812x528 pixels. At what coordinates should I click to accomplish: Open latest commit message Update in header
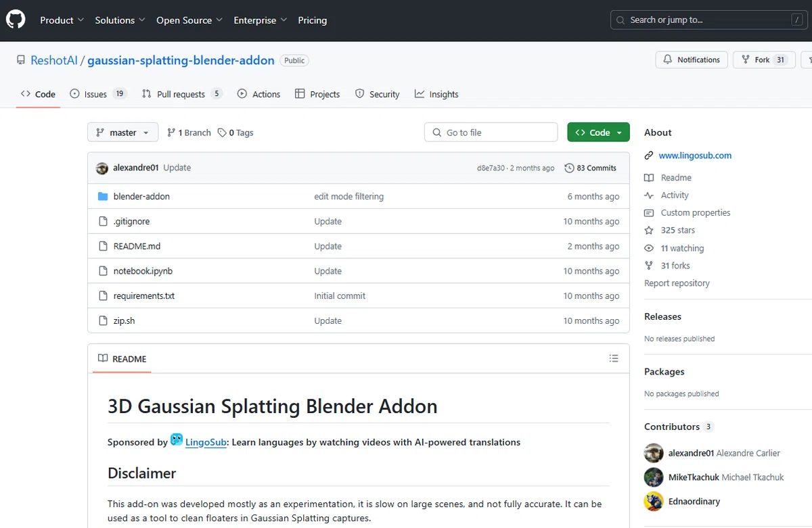tap(177, 168)
